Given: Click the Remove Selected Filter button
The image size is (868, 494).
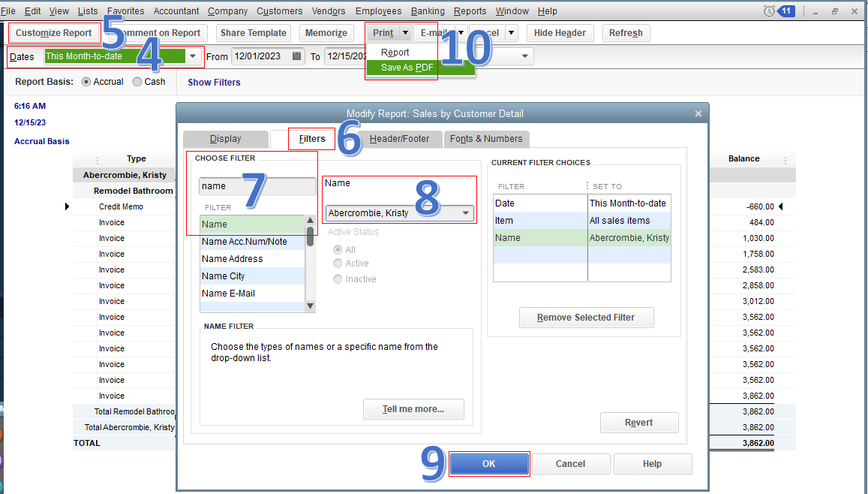Looking at the screenshot, I should coord(586,317).
